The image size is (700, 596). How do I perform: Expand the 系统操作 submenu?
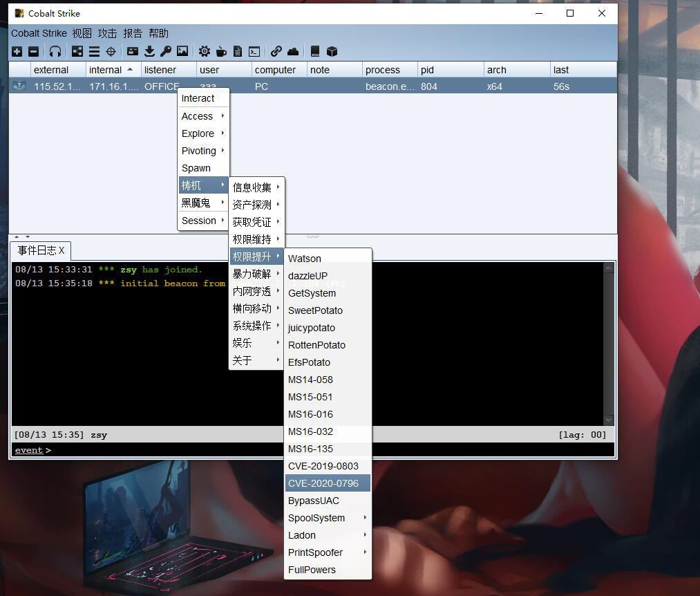[x=256, y=326]
